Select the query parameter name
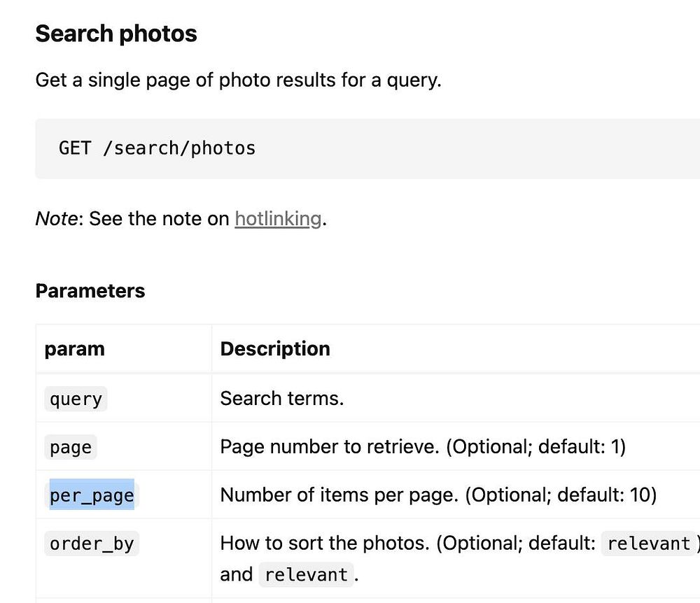 pos(76,399)
